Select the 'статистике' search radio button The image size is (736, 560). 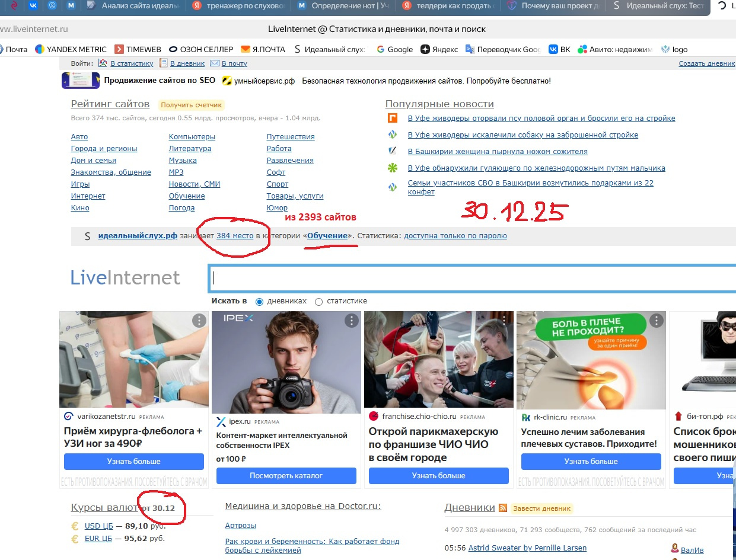tap(319, 302)
